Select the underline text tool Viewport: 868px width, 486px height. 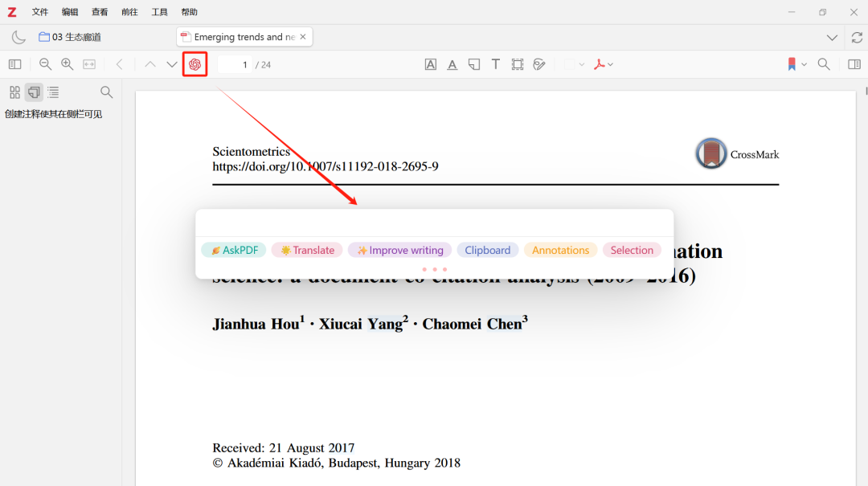pyautogui.click(x=452, y=64)
